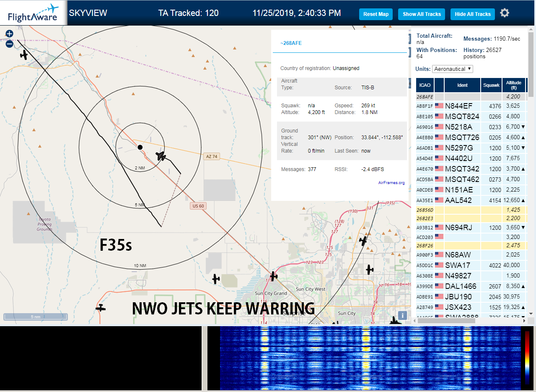
Task: Select the aircraft icon west of Sun City Grand
Action: click(x=216, y=278)
